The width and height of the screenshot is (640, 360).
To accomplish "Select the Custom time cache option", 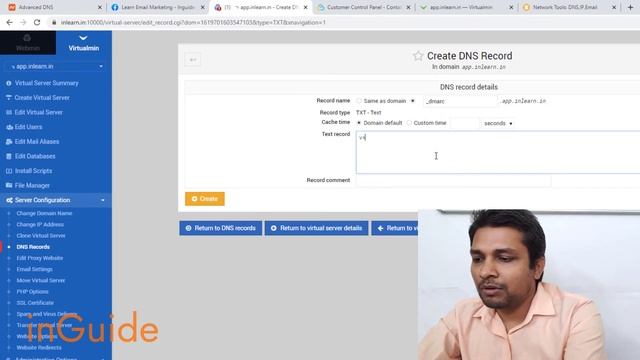I will 409,123.
